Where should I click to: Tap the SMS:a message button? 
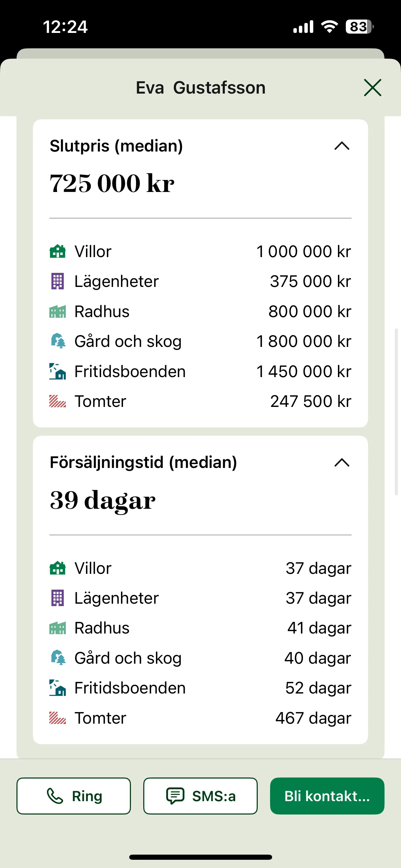tap(200, 796)
